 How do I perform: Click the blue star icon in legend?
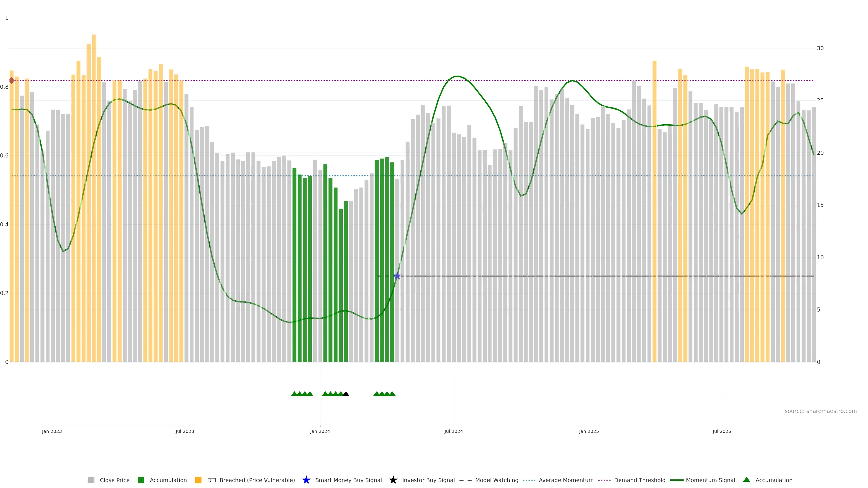306,480
